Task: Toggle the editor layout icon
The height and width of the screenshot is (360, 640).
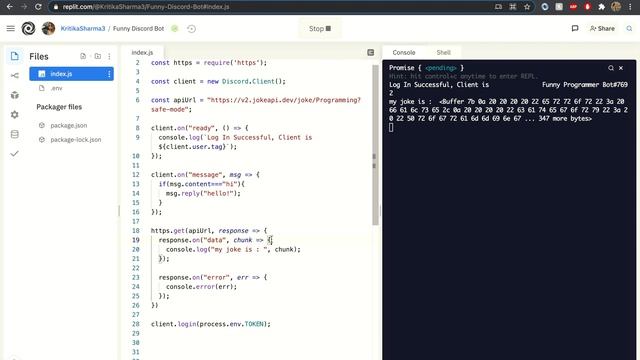Action: (371, 52)
